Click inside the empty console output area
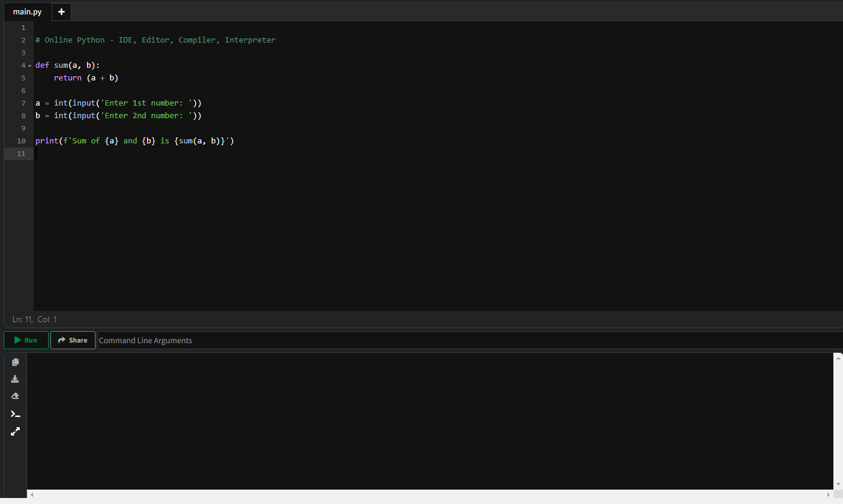Viewport: 843px width, 504px height. [x=431, y=421]
